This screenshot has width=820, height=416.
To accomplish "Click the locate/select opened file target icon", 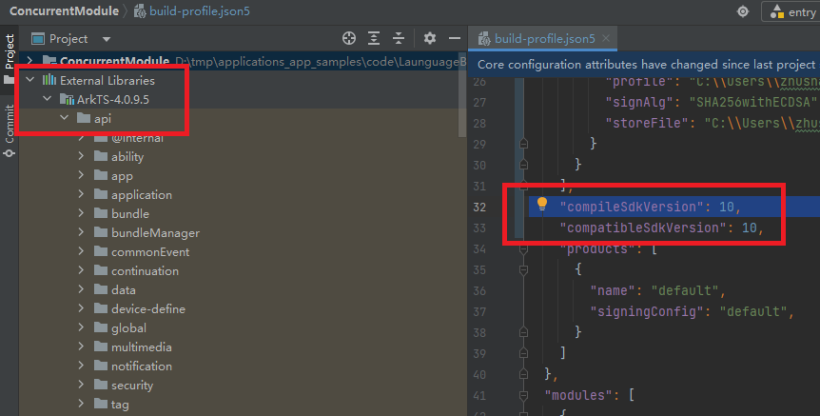I will click(349, 38).
